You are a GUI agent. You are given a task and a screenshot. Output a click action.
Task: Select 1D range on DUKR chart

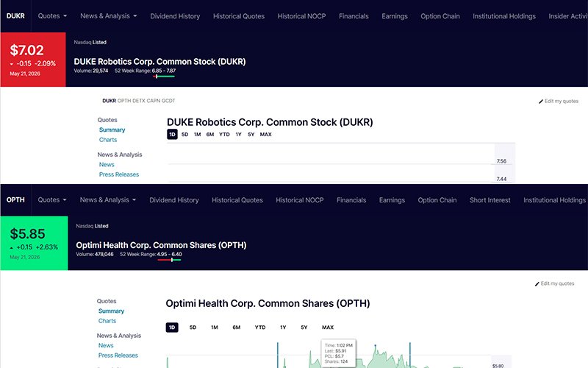point(172,135)
